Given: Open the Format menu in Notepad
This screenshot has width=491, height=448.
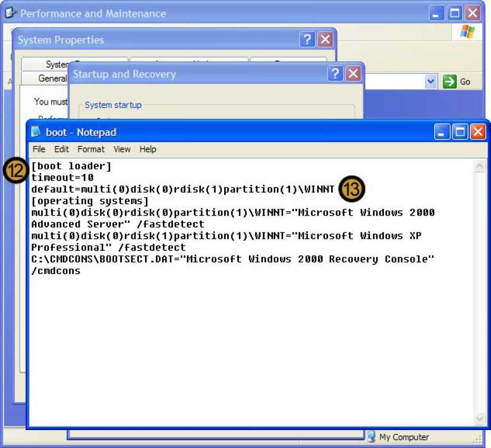Looking at the screenshot, I should tap(91, 149).
